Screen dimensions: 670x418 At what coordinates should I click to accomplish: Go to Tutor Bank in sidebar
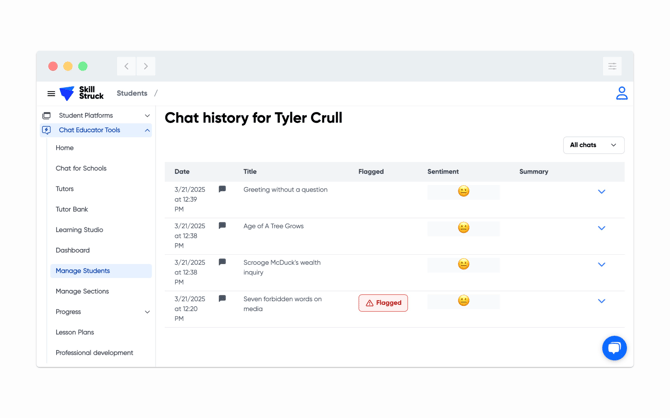[x=72, y=209]
